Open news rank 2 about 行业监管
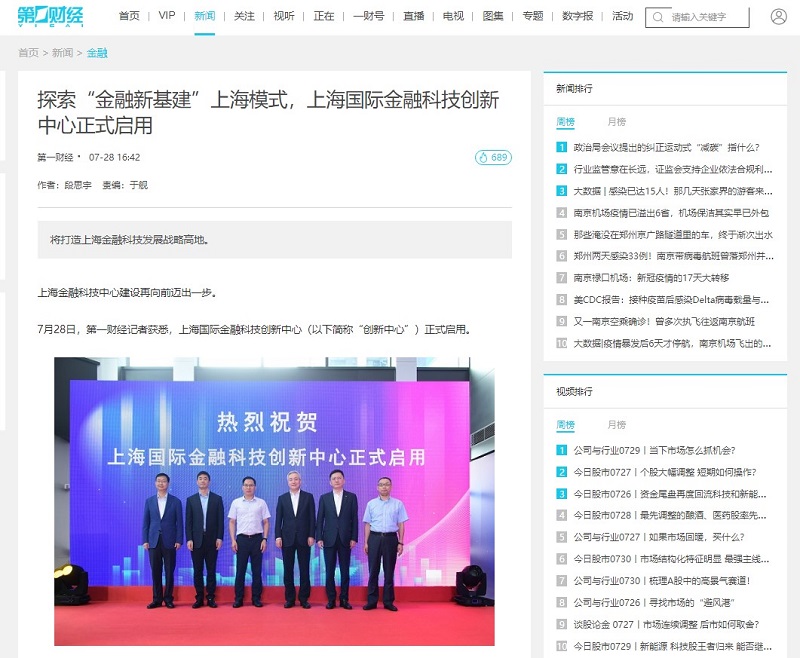This screenshot has height=658, width=800. tap(672, 169)
